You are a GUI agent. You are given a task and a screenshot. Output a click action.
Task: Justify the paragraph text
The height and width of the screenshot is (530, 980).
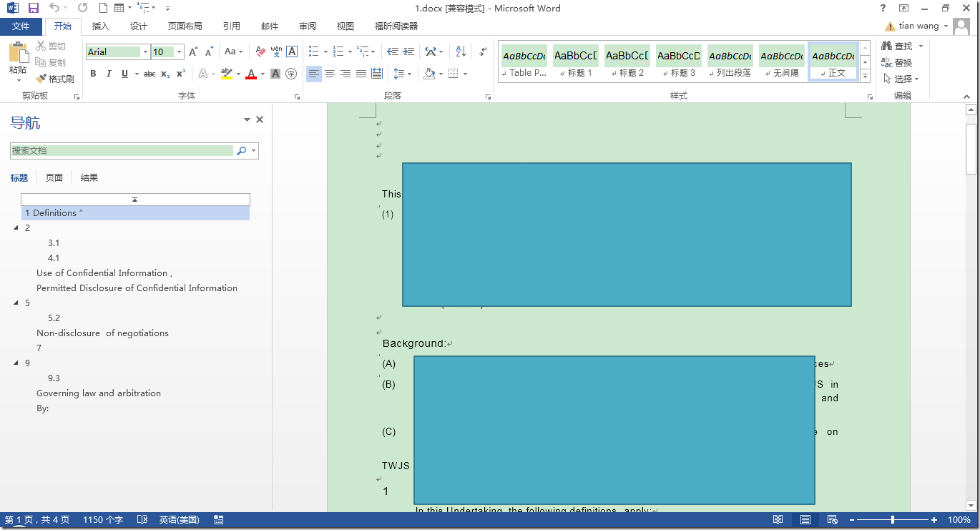click(x=361, y=74)
